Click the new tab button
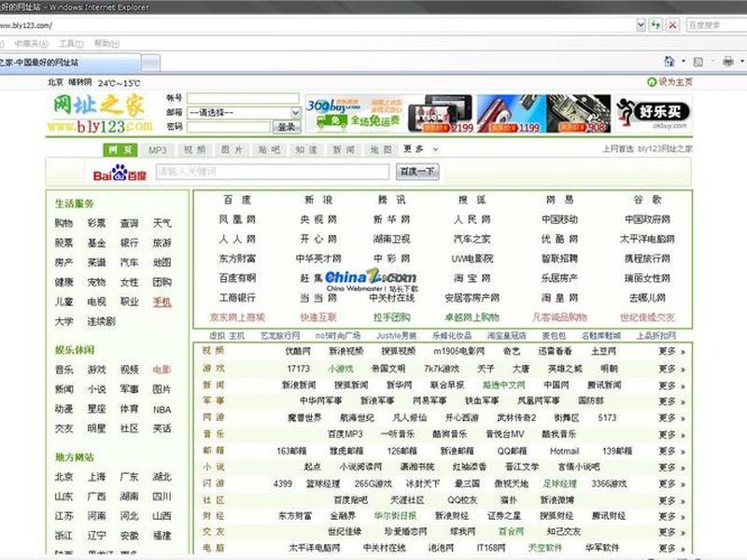 (150, 63)
